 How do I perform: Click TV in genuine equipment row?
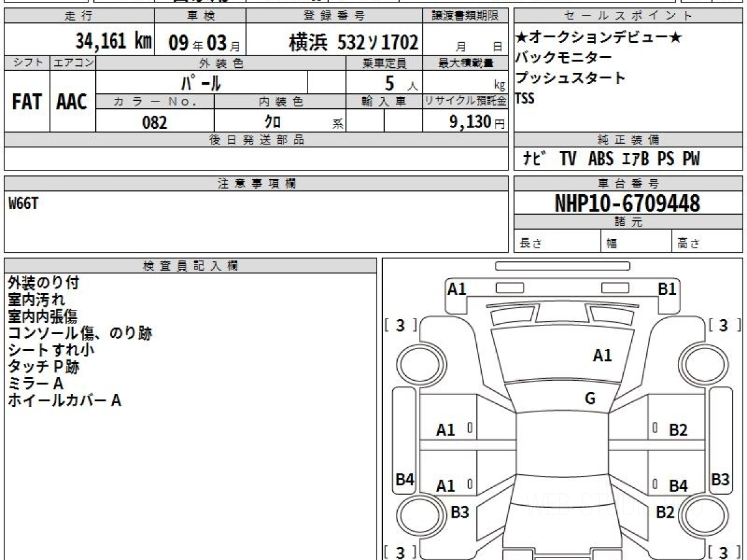(568, 159)
